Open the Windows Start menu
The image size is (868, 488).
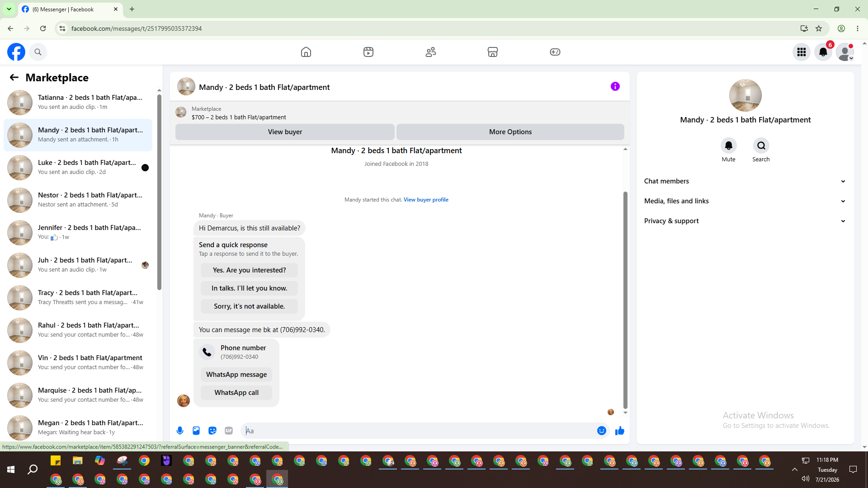point(11,470)
